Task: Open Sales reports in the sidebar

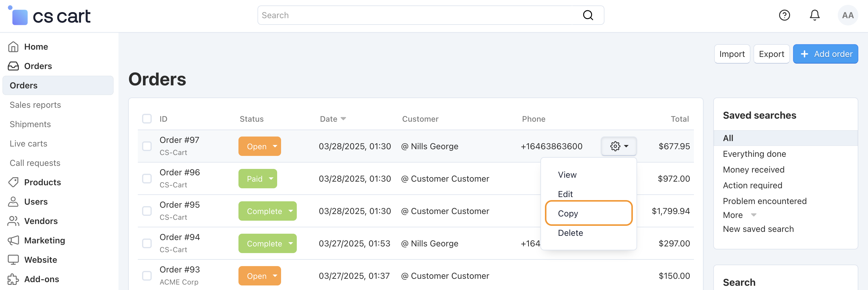Action: 35,105
